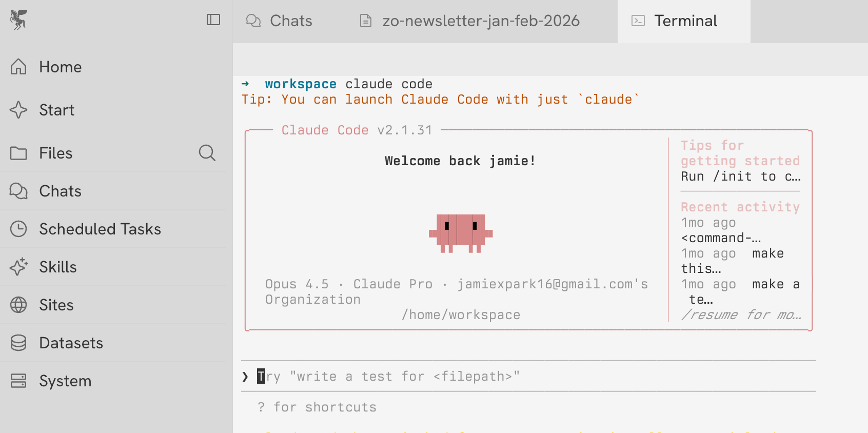Click the System server icon
The height and width of the screenshot is (433, 868).
click(x=18, y=381)
